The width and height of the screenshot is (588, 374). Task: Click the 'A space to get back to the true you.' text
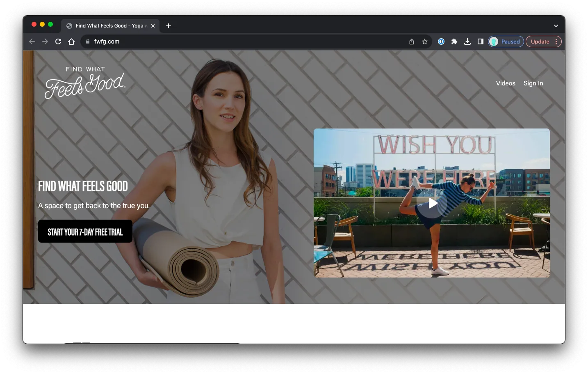coord(94,206)
